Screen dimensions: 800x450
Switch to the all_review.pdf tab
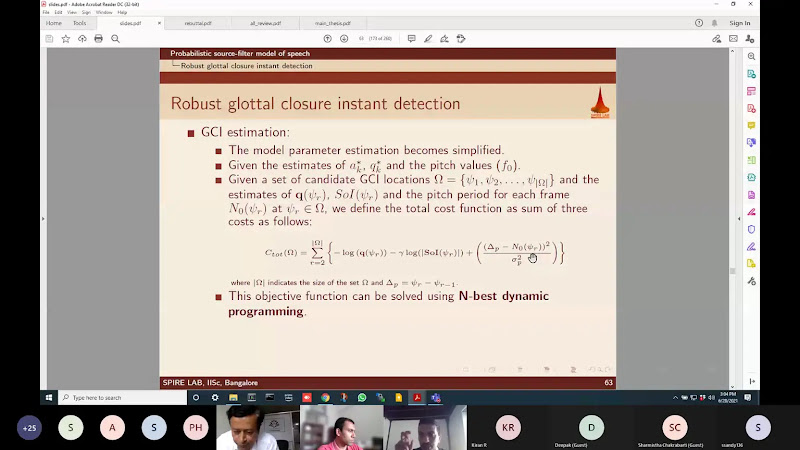265,23
